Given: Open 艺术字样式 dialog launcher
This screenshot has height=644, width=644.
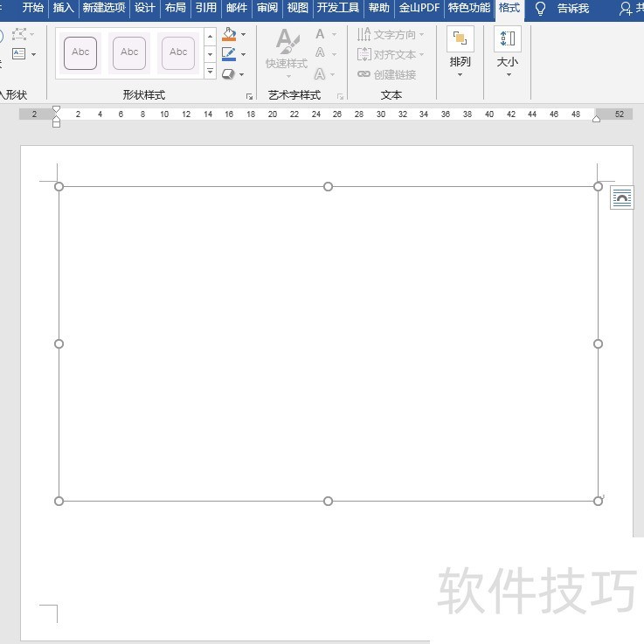Looking at the screenshot, I should tap(340, 96).
